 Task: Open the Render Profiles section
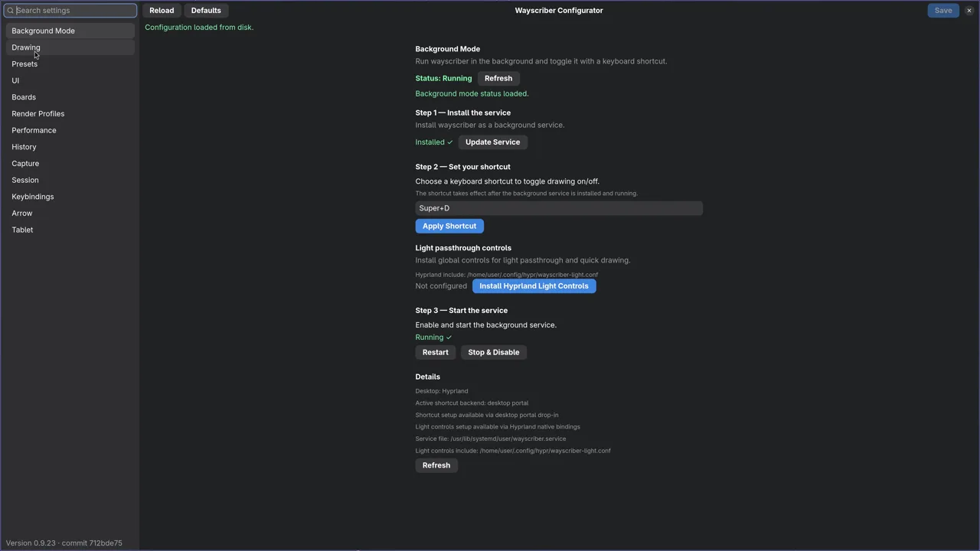pos(70,114)
